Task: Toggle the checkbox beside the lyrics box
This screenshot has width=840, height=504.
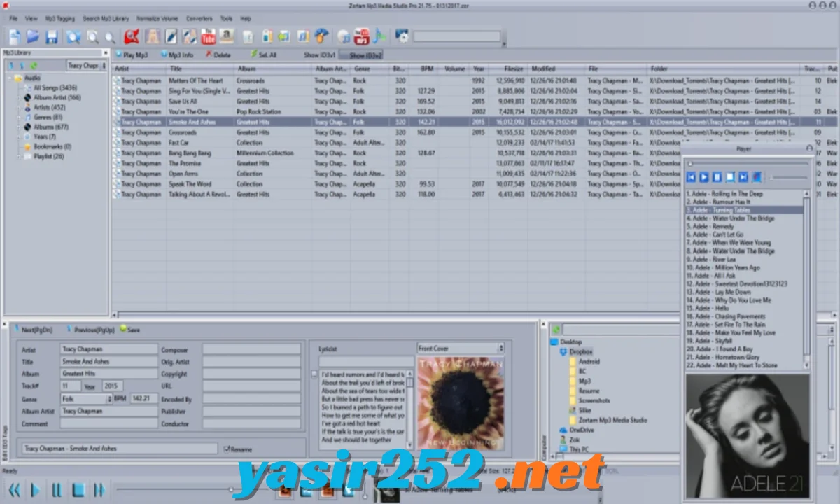Action: pos(314,374)
